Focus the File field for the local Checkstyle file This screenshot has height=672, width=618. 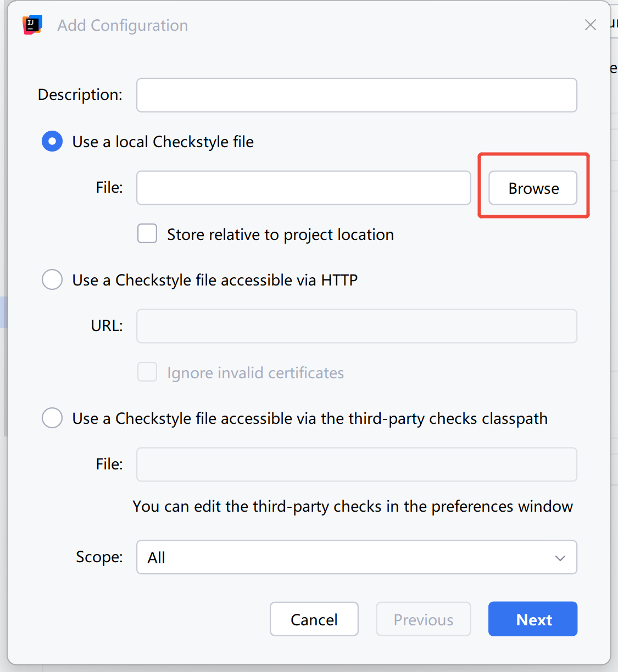coord(303,188)
